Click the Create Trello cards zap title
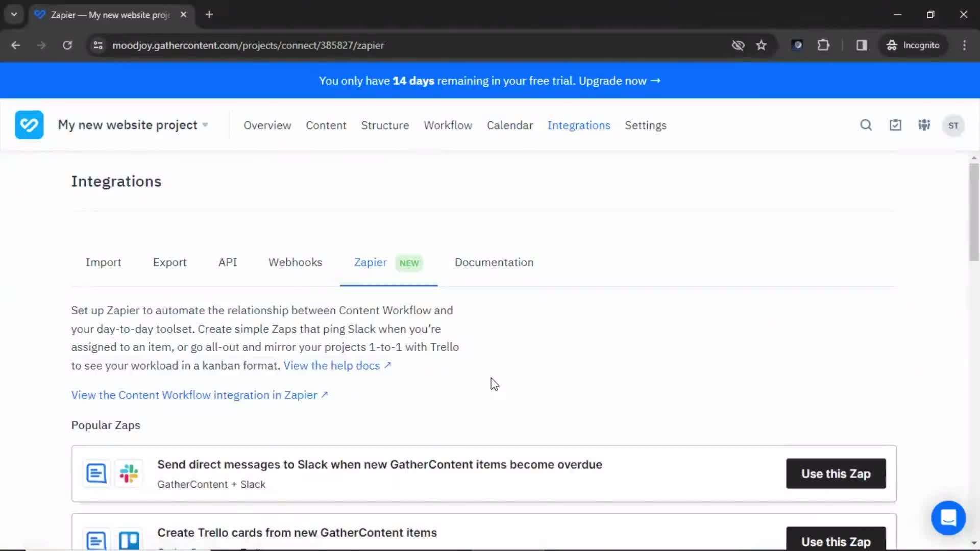Screen dimensions: 980x551 coord(297,533)
